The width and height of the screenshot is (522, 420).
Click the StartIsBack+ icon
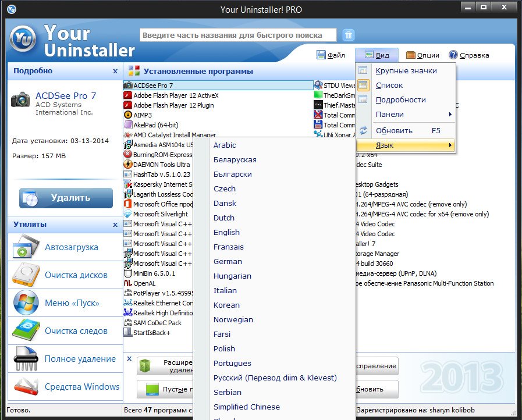[128, 333]
